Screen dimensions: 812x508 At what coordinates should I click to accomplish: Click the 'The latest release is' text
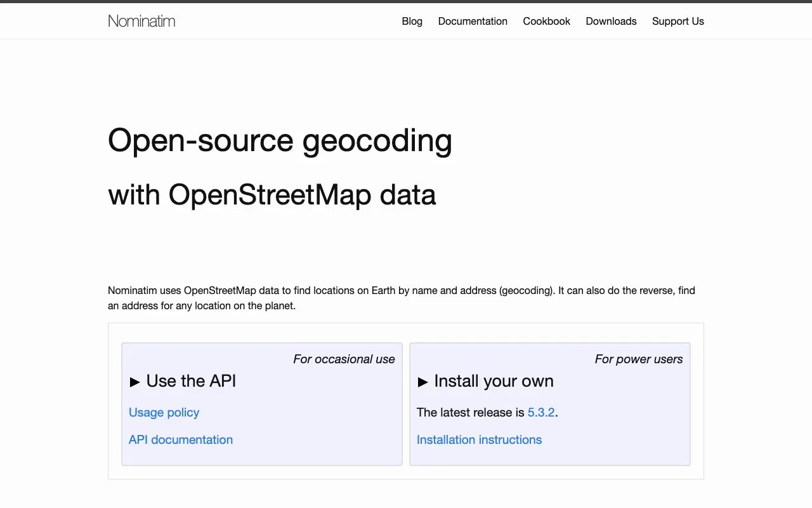[x=471, y=412]
